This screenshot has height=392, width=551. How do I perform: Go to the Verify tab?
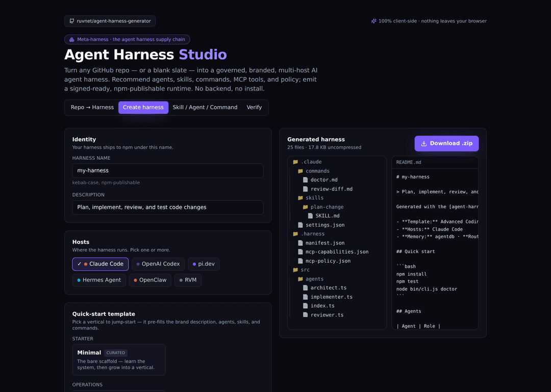[254, 107]
